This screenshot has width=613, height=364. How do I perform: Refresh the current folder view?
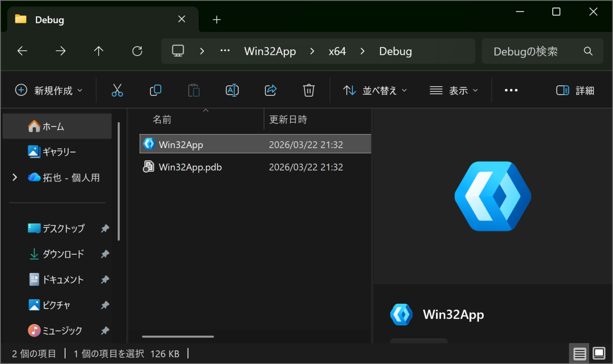click(137, 51)
